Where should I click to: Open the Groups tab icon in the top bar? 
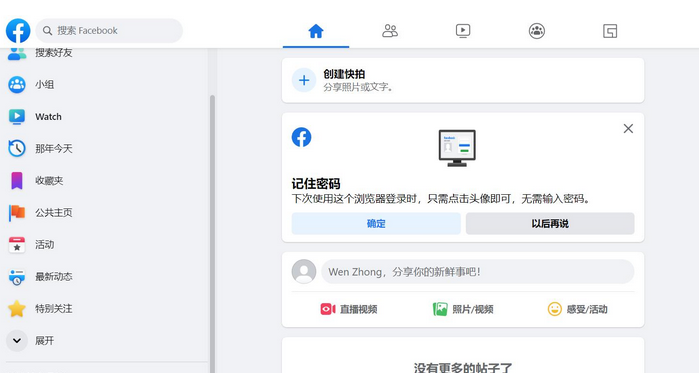point(537,31)
